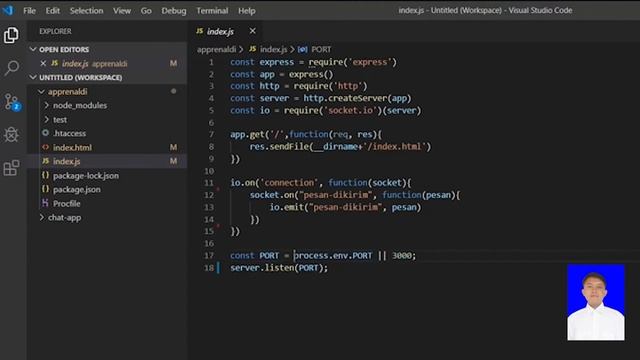Click line number 11 in gutter

pyautogui.click(x=209, y=182)
